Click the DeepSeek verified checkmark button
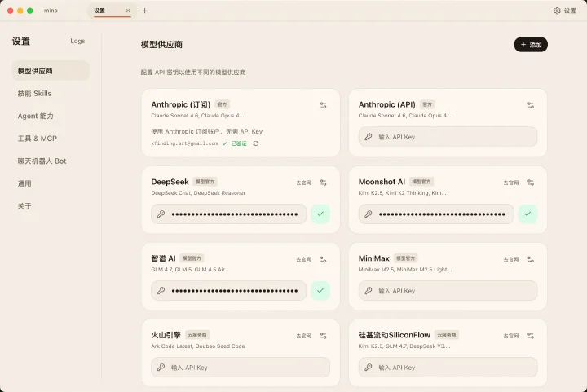 pyautogui.click(x=320, y=214)
